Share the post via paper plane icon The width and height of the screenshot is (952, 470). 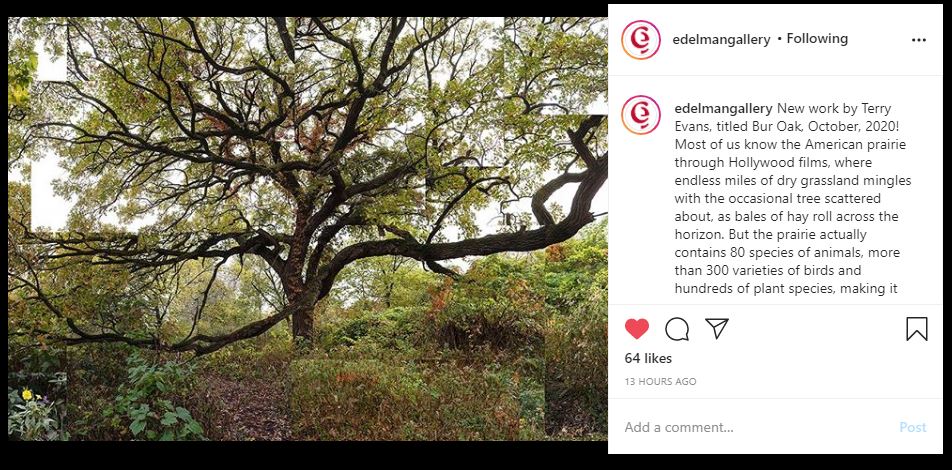pyautogui.click(x=716, y=329)
